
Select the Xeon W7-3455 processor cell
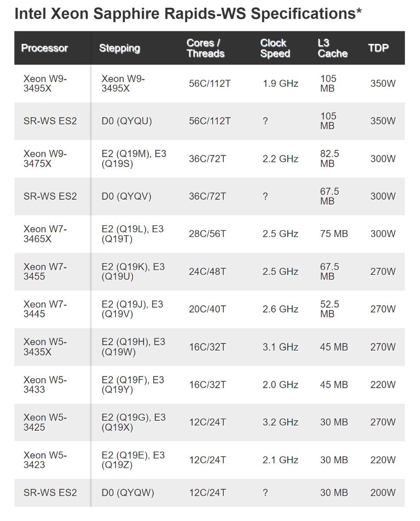(x=45, y=271)
